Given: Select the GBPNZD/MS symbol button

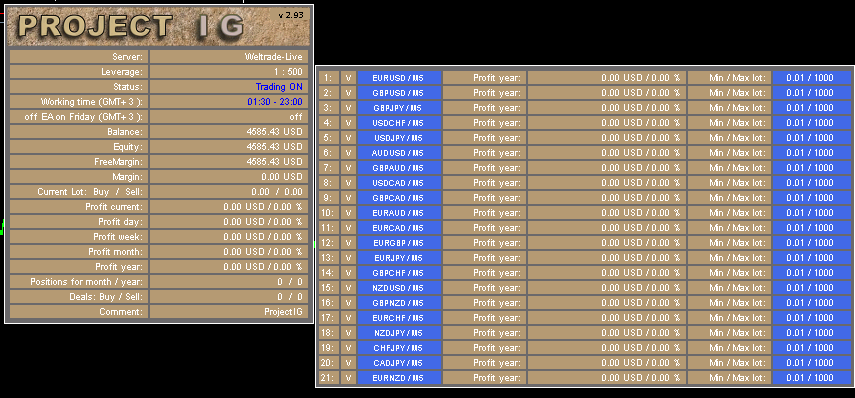Looking at the screenshot, I should pyautogui.click(x=399, y=303).
